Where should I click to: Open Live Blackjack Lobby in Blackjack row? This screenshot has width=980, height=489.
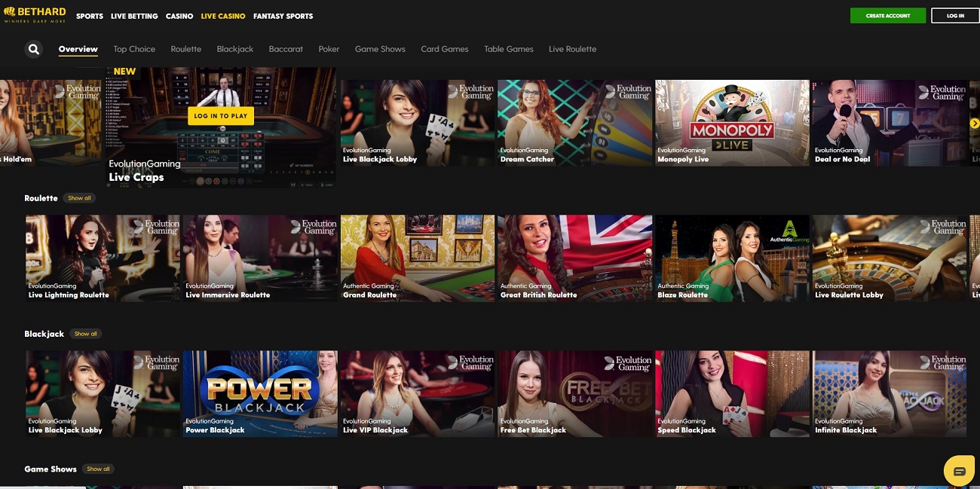[x=103, y=394]
